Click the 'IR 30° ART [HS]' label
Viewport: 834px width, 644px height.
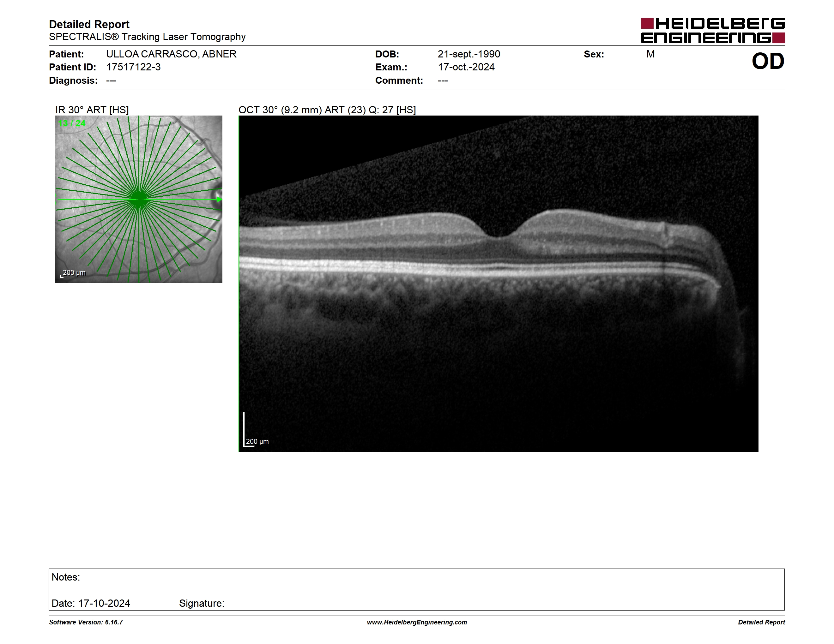click(92, 110)
